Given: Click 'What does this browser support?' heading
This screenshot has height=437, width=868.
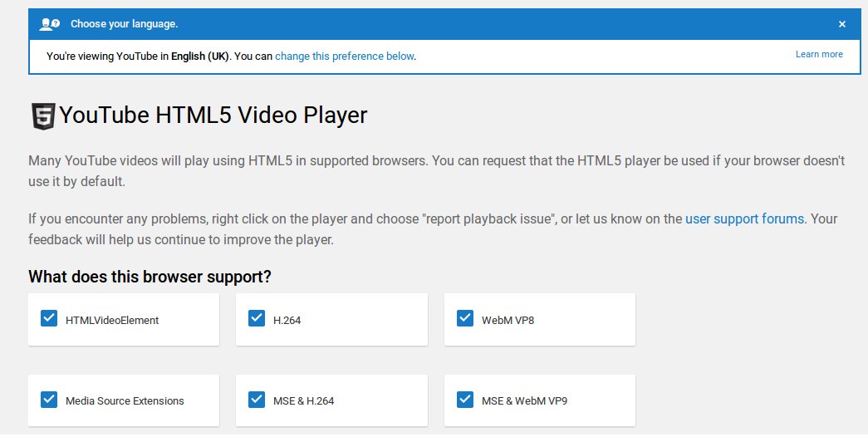Looking at the screenshot, I should [x=150, y=277].
